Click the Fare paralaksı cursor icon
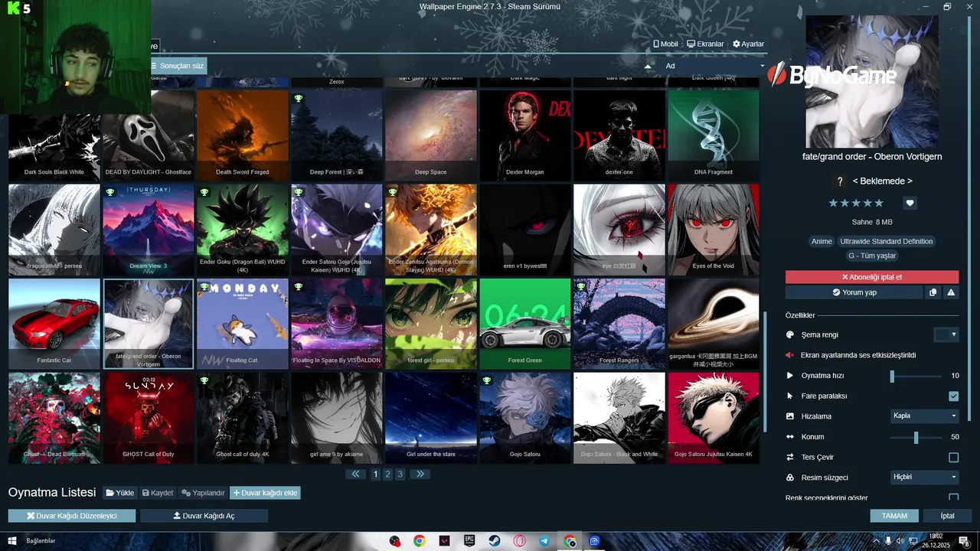The height and width of the screenshot is (551, 980). point(790,396)
